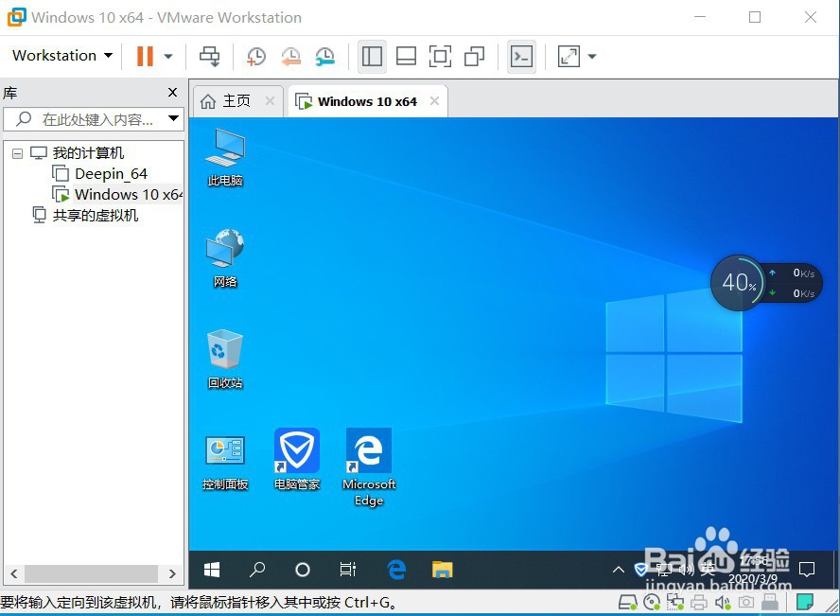Revert the virtual machine to its snapshot

pyautogui.click(x=290, y=57)
